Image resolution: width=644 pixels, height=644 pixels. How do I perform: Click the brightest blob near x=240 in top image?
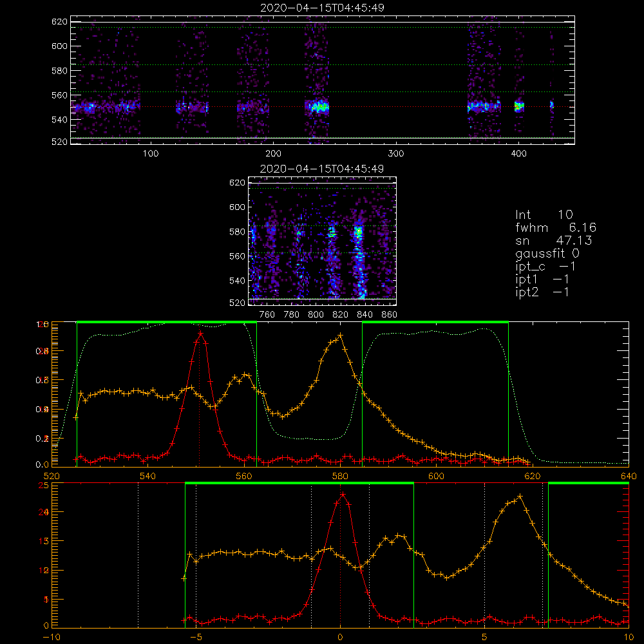tap(319, 107)
